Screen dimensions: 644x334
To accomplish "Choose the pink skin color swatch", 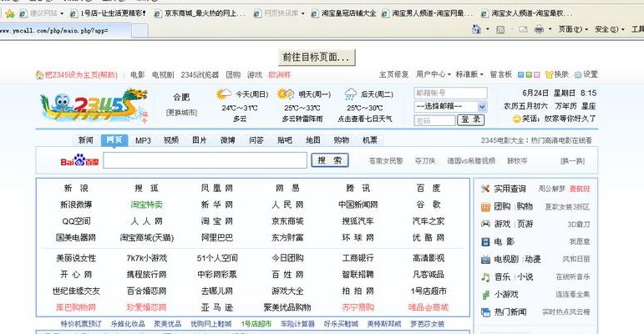I will (x=536, y=75).
